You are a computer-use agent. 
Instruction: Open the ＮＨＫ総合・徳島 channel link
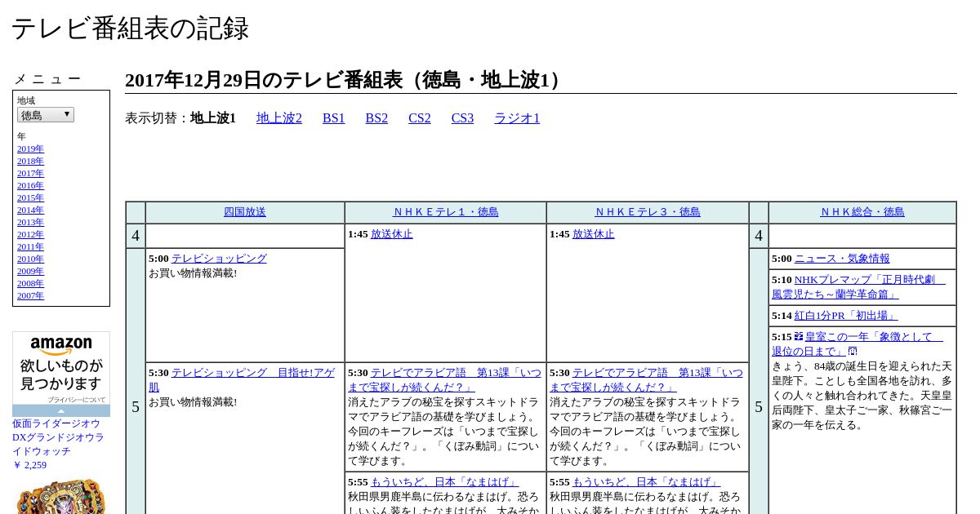(x=862, y=212)
